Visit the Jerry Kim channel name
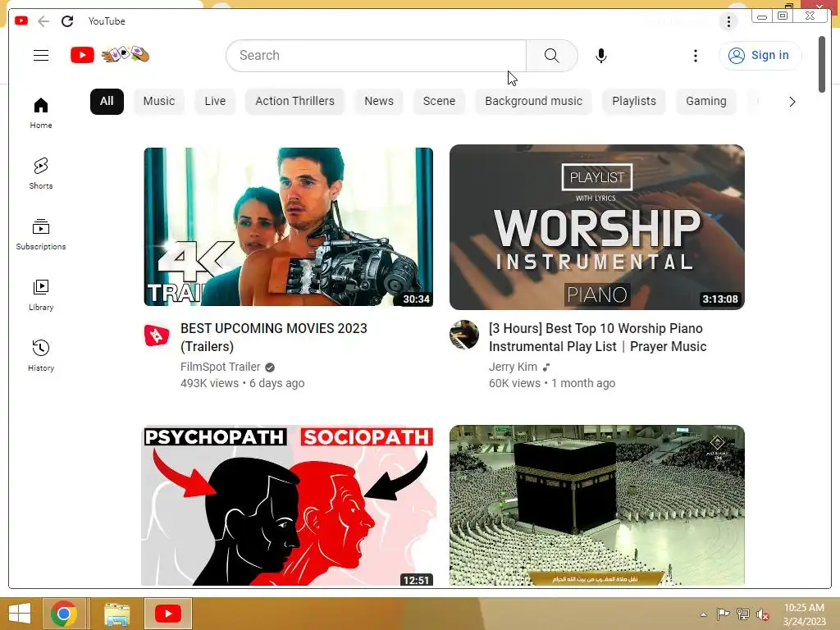The image size is (840, 630). (513, 367)
